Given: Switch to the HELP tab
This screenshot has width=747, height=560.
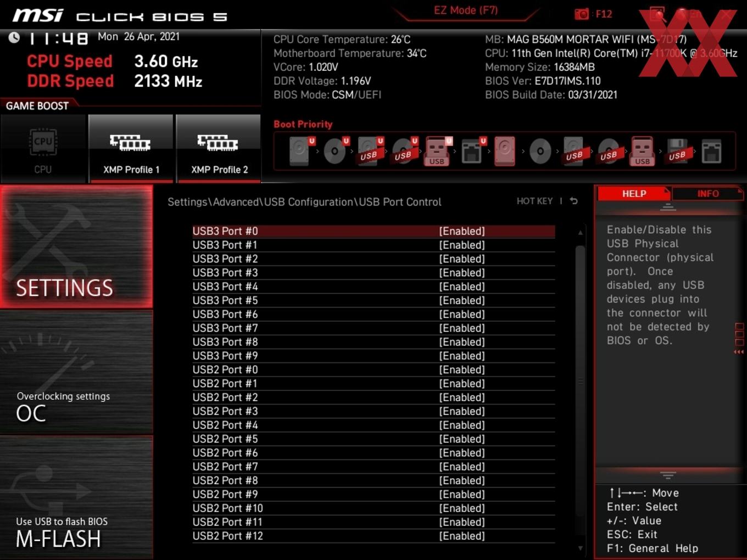Looking at the screenshot, I should 634,193.
